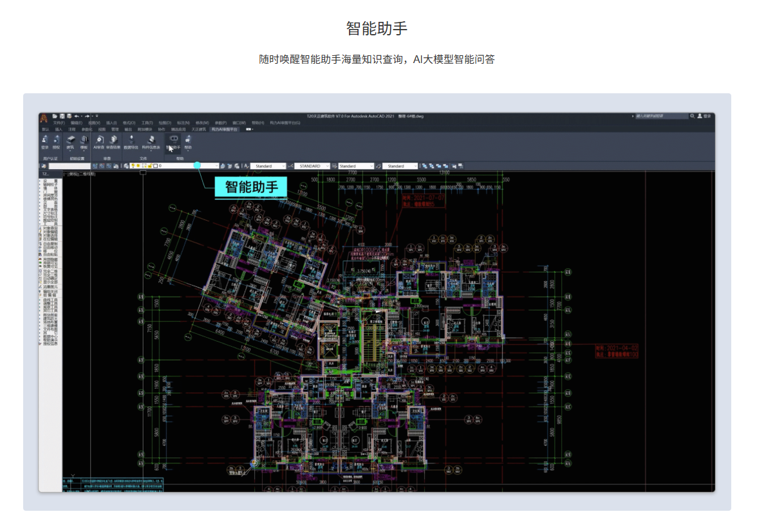Click the 登录 link in the title bar
The image size is (757, 532).
(x=707, y=116)
